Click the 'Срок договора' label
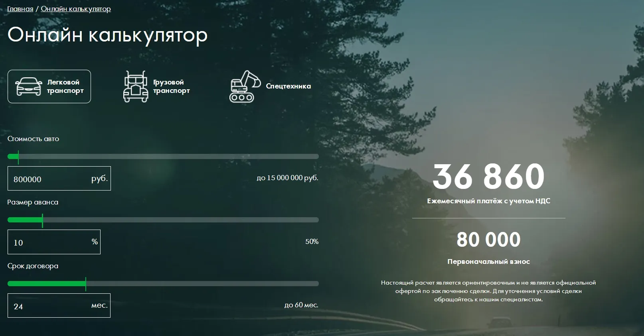 (x=33, y=266)
